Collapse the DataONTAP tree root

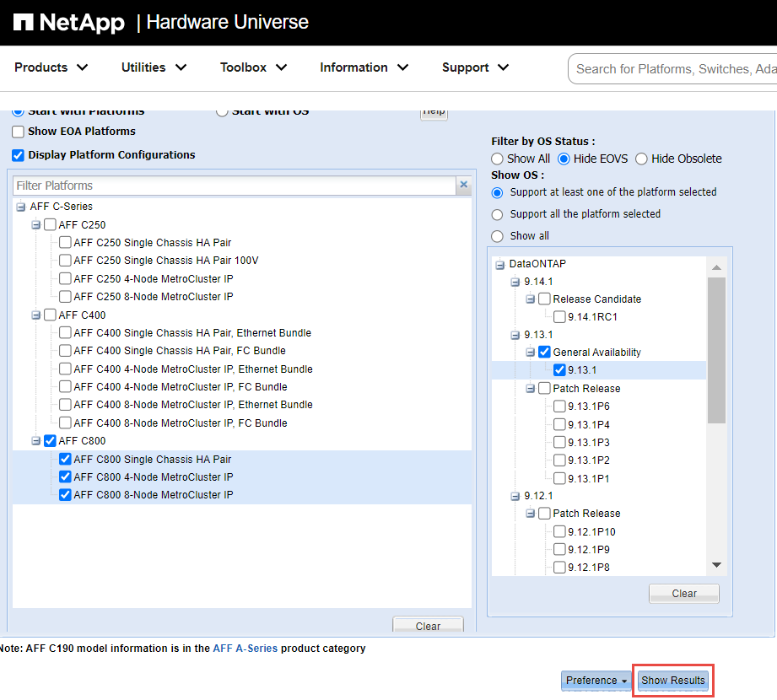[499, 264]
